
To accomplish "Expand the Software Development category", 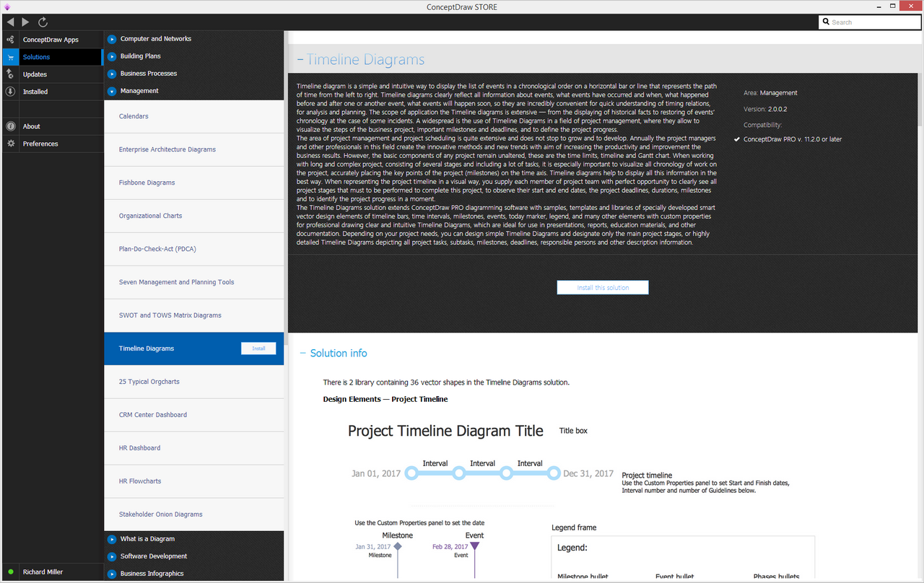I will point(112,556).
